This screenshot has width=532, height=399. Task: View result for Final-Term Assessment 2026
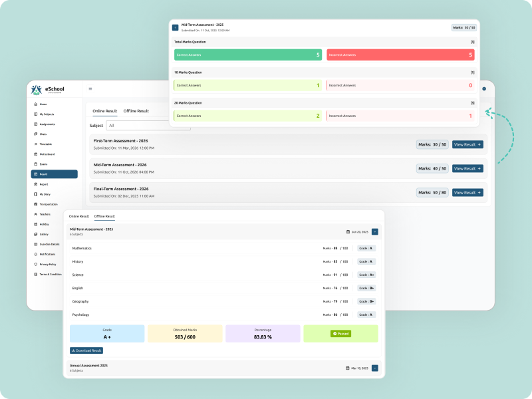(467, 192)
